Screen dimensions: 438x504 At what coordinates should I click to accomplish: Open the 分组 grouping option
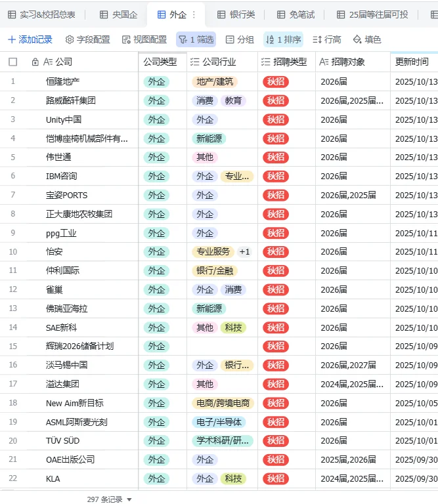tap(240, 39)
